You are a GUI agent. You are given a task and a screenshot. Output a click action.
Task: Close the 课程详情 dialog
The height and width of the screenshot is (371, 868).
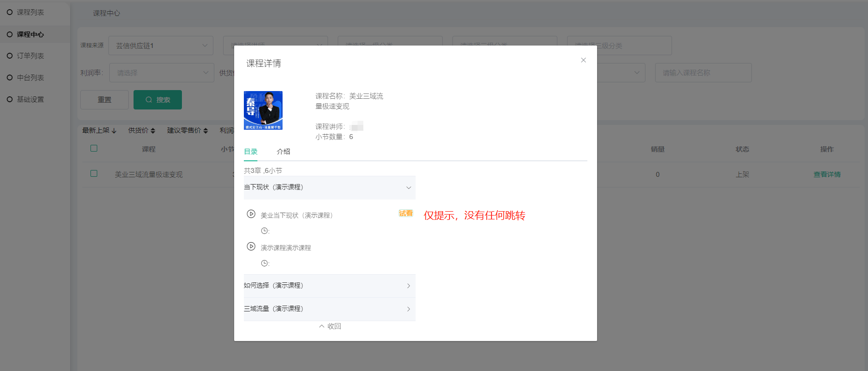583,60
